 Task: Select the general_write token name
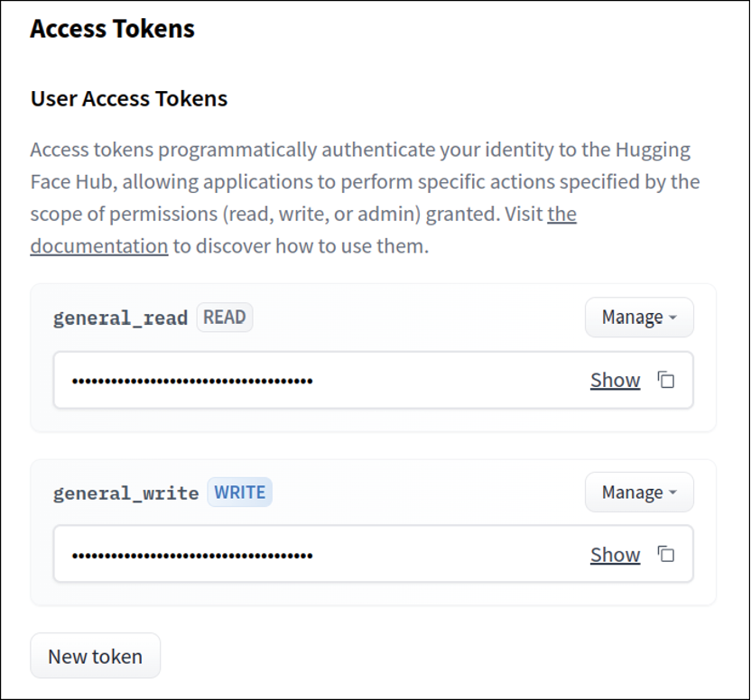[125, 493]
